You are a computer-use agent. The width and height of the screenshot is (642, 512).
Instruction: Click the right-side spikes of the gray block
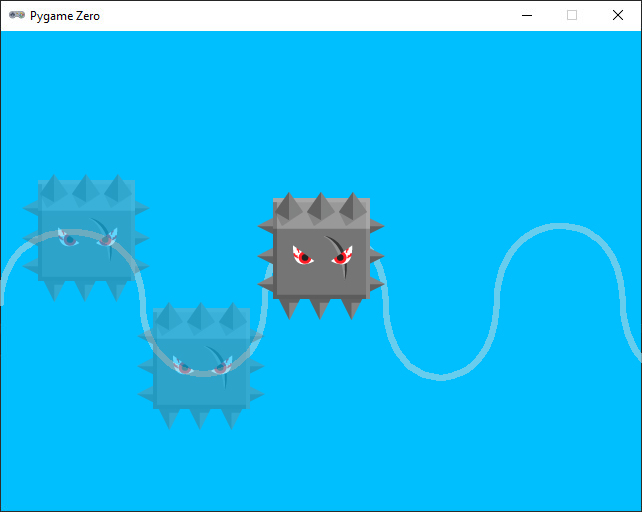pos(377,258)
